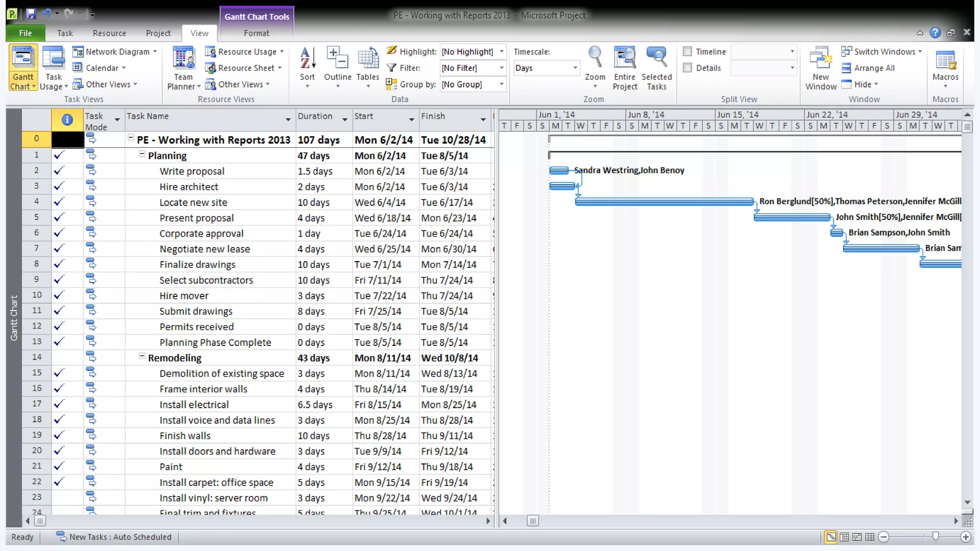Enable the Timeline checkbox

688,52
